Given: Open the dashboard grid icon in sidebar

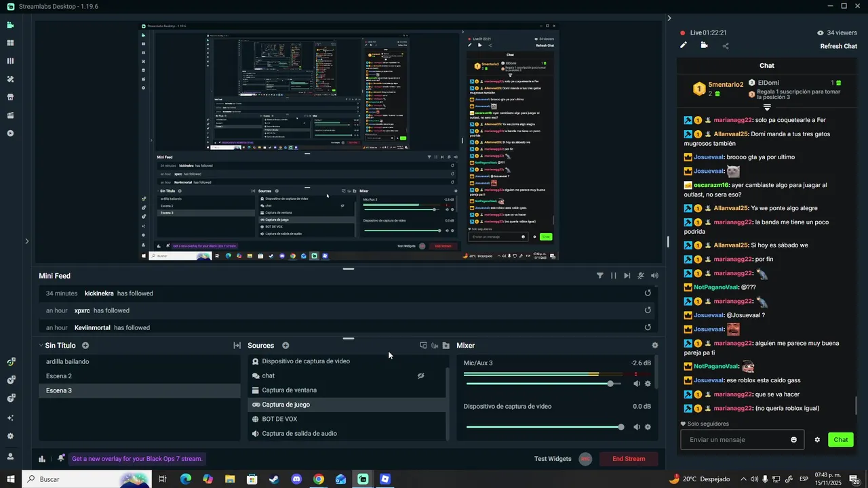Looking at the screenshot, I should (x=10, y=43).
